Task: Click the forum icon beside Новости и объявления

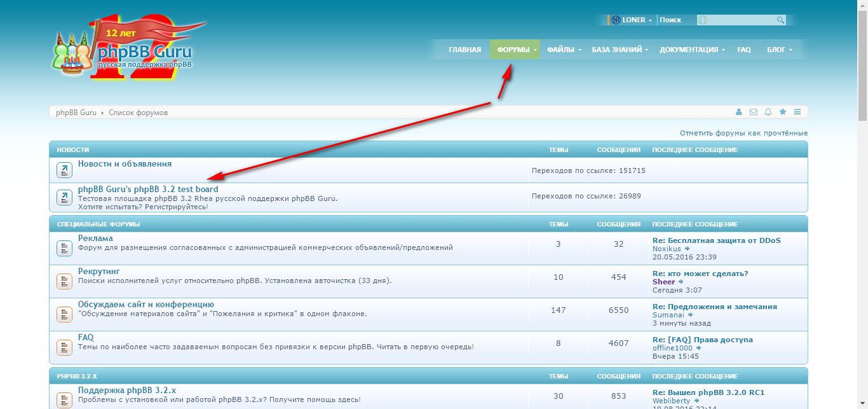Action: click(x=64, y=170)
